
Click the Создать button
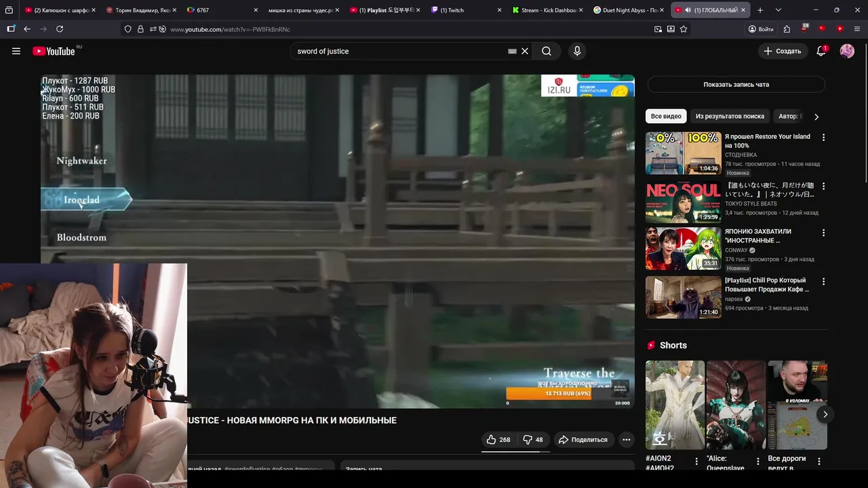(x=782, y=51)
